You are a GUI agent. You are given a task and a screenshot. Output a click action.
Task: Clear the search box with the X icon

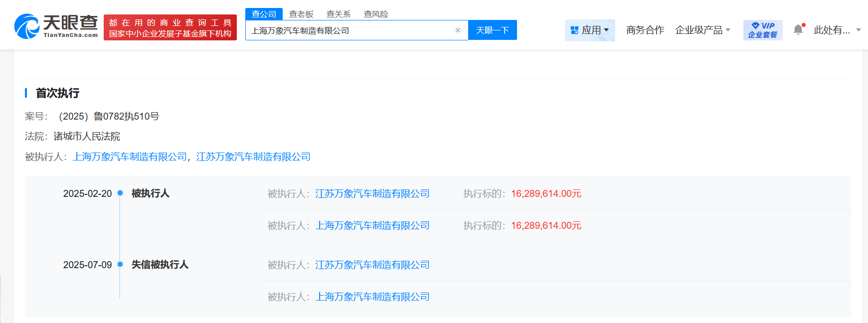(x=458, y=30)
